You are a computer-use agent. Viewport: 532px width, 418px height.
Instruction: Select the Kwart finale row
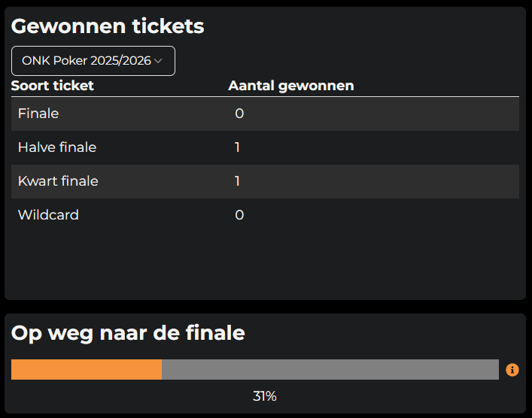pos(265,182)
